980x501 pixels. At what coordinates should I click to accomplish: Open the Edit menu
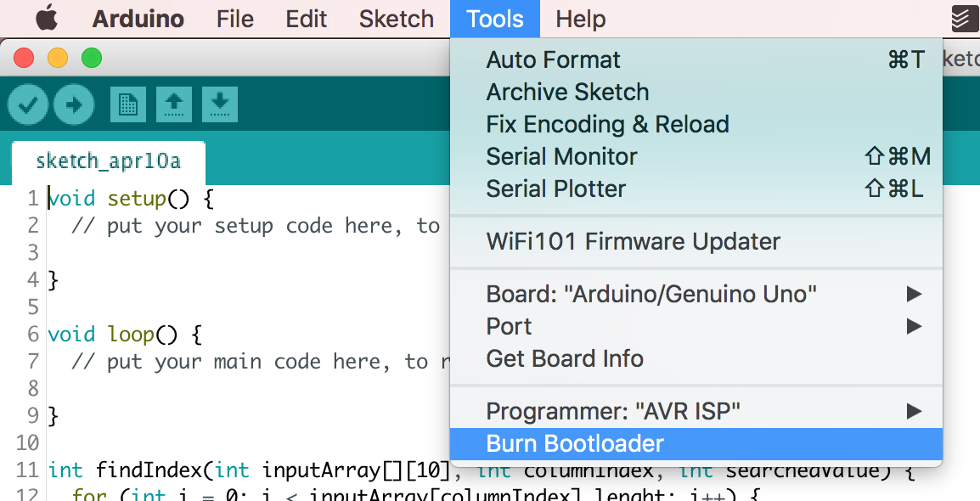307,19
